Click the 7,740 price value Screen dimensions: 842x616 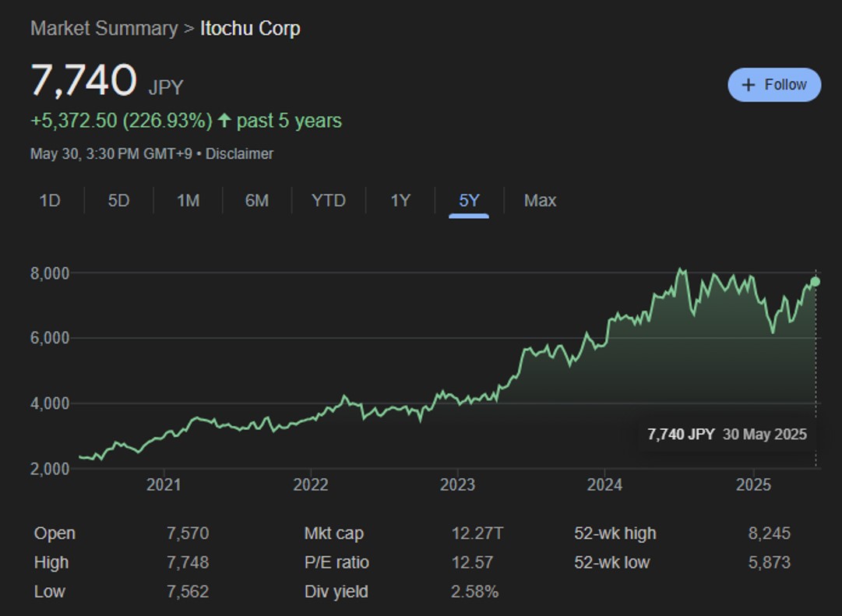[84, 80]
